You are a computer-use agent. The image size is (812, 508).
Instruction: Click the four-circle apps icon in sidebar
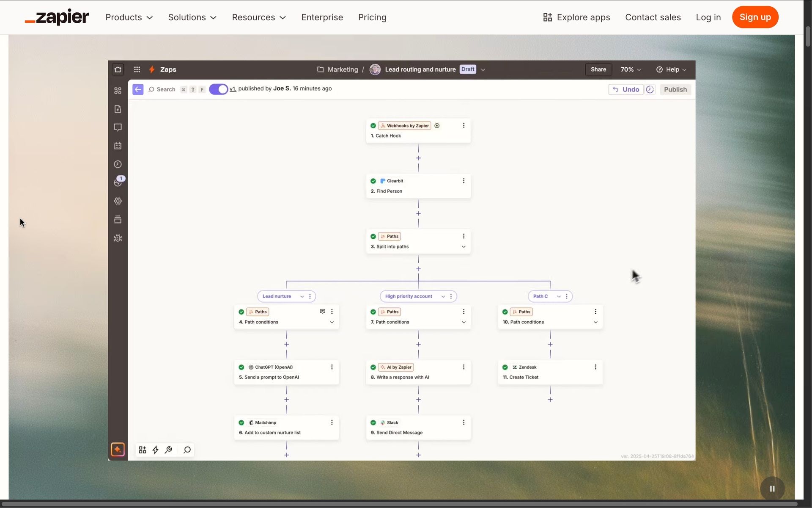click(x=118, y=91)
